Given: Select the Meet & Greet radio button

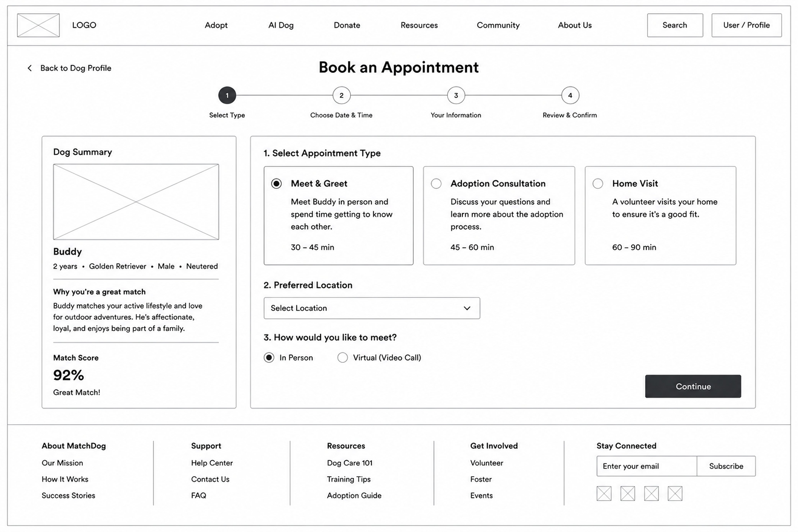Looking at the screenshot, I should pyautogui.click(x=276, y=183).
